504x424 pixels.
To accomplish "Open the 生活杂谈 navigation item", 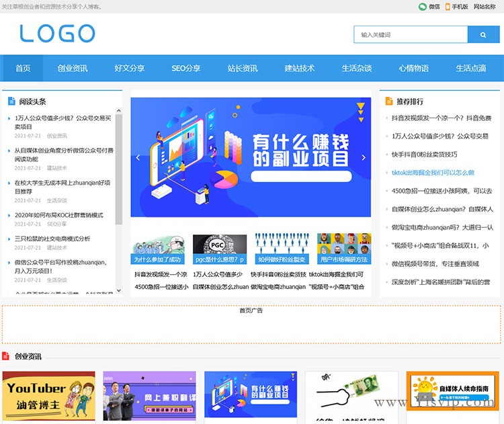I will coord(356,68).
